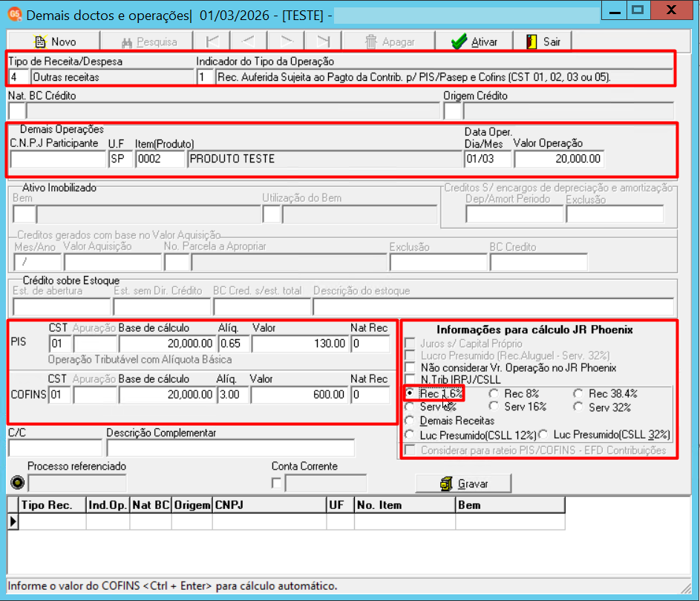700x601 pixels.
Task: Select Demais Receitas radio option
Action: pos(409,420)
